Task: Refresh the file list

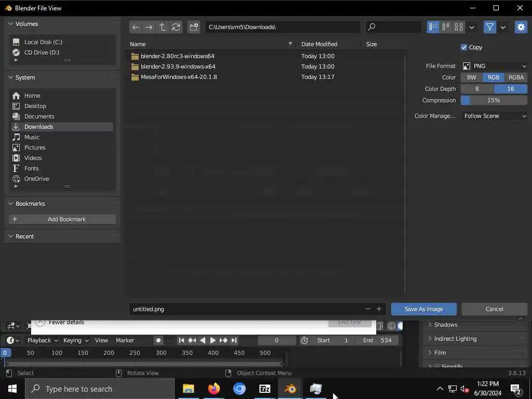Action: (176, 27)
